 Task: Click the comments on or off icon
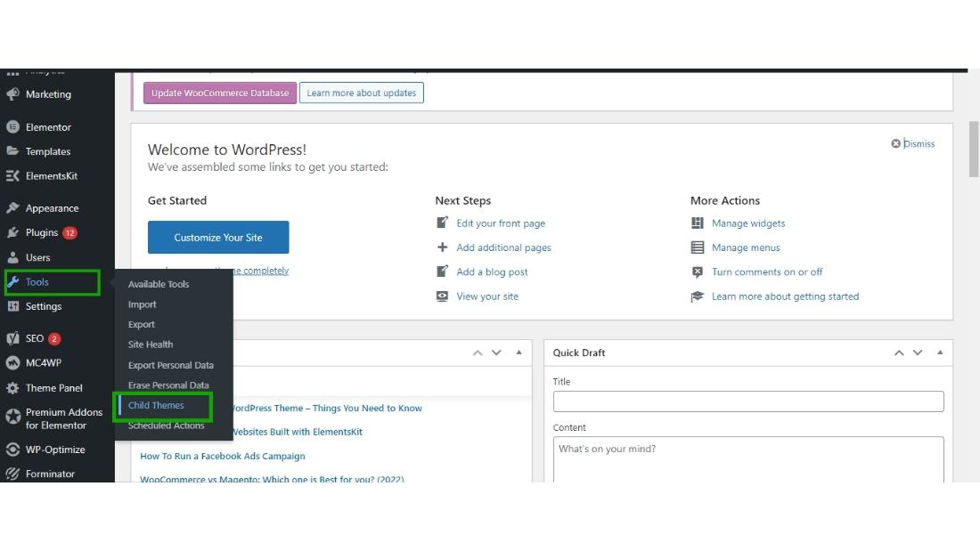[698, 271]
